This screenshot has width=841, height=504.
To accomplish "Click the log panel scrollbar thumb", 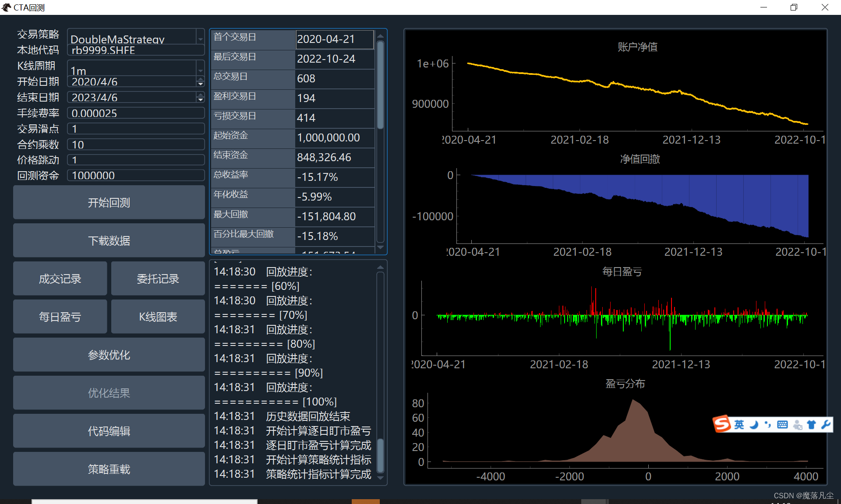I will 380,455.
